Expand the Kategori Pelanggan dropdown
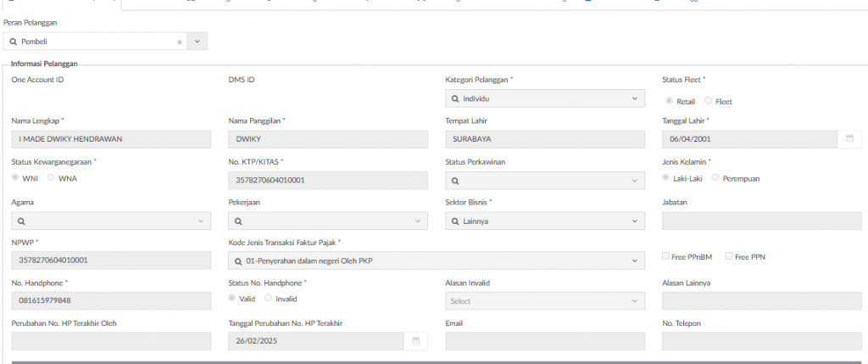Screen dimensions: 868x364 (636, 99)
